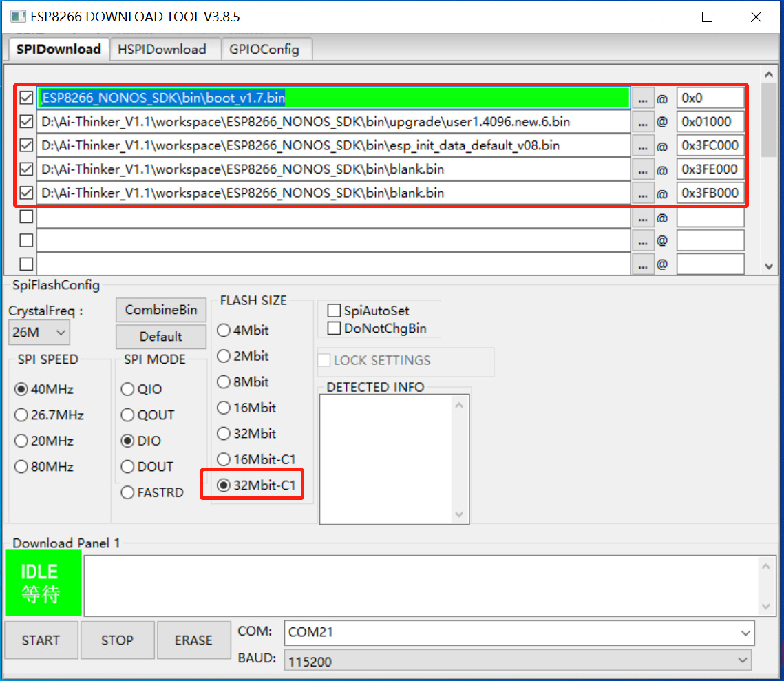
Task: Select QIO SPI mode
Action: pos(127,390)
